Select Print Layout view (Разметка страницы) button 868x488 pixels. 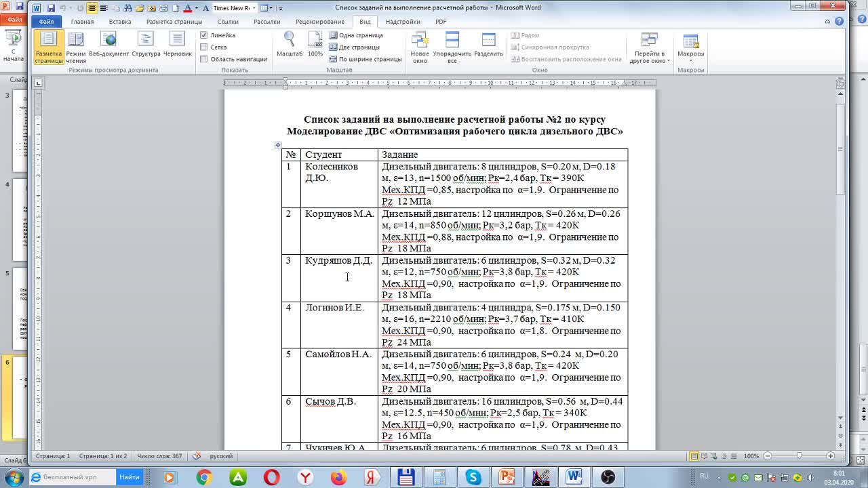pos(49,47)
